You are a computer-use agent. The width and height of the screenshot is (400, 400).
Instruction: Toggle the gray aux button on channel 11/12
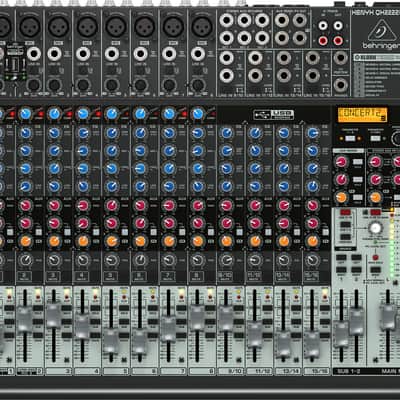click(x=268, y=232)
